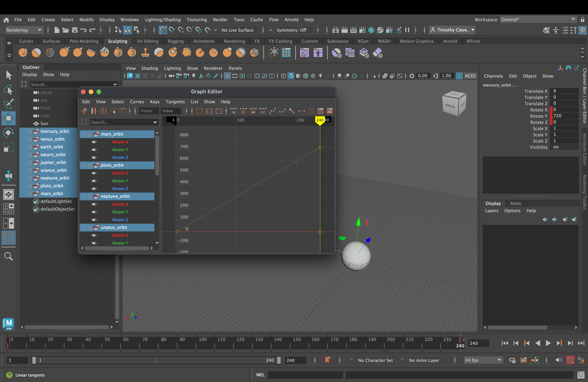
Task: Toggle the viewport grid display icon
Action: pyautogui.click(x=227, y=76)
